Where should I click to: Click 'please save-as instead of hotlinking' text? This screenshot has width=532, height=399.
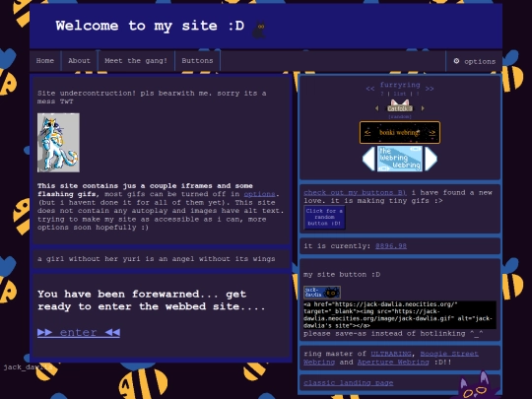pos(393,334)
